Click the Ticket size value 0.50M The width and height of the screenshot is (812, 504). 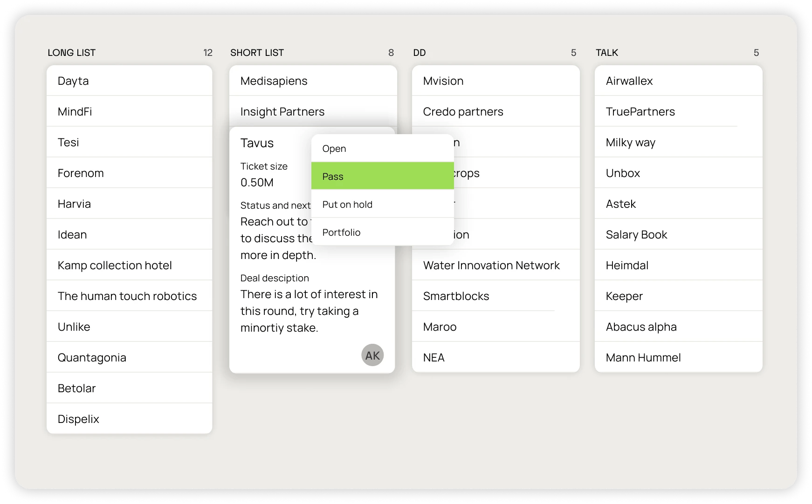[257, 183]
